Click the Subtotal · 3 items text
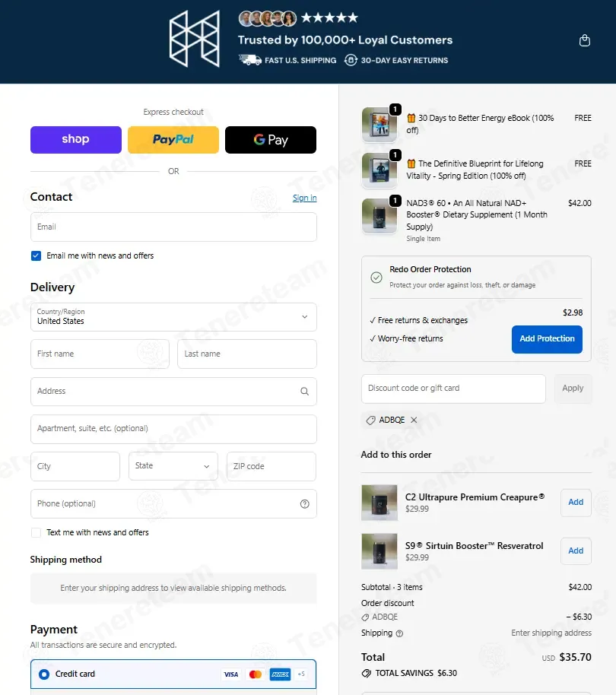Image resolution: width=616 pixels, height=695 pixels. tap(392, 587)
